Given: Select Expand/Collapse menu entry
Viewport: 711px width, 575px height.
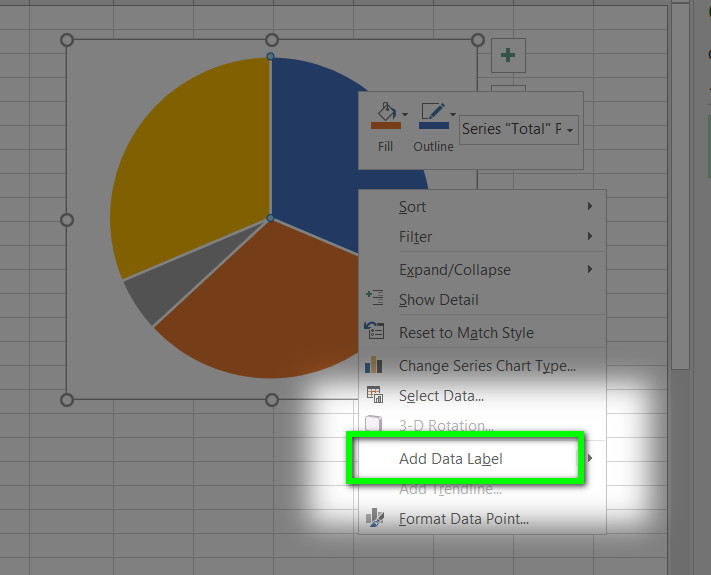Looking at the screenshot, I should pos(482,270).
